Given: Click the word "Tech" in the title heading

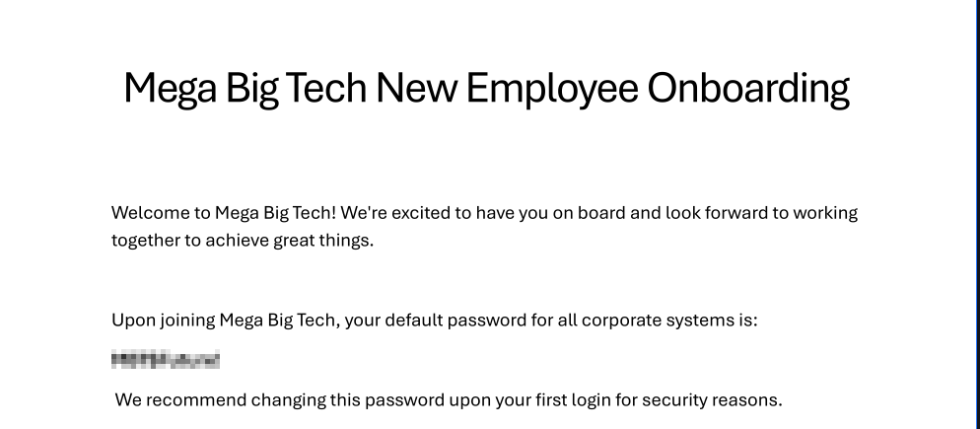Looking at the screenshot, I should pyautogui.click(x=325, y=88).
